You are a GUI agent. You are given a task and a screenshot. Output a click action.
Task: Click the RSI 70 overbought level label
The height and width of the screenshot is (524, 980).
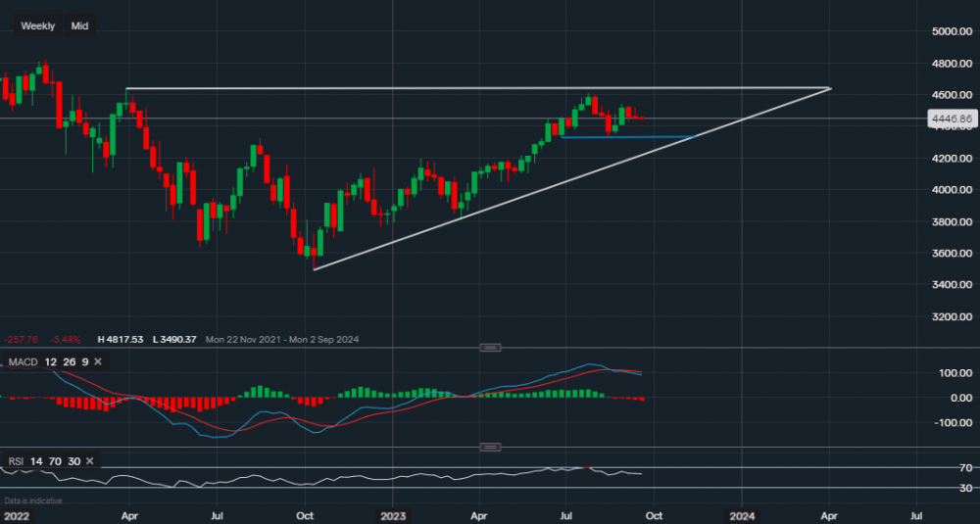[x=938, y=469]
